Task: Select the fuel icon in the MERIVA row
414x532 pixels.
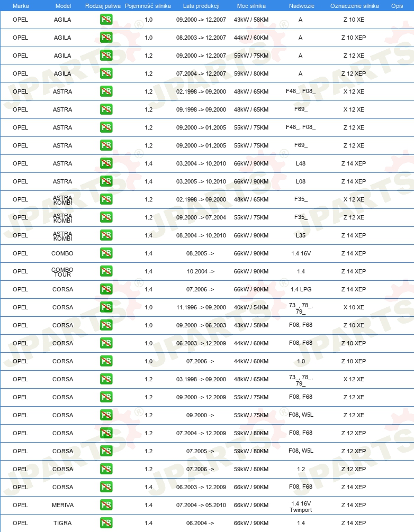Action: [106, 505]
